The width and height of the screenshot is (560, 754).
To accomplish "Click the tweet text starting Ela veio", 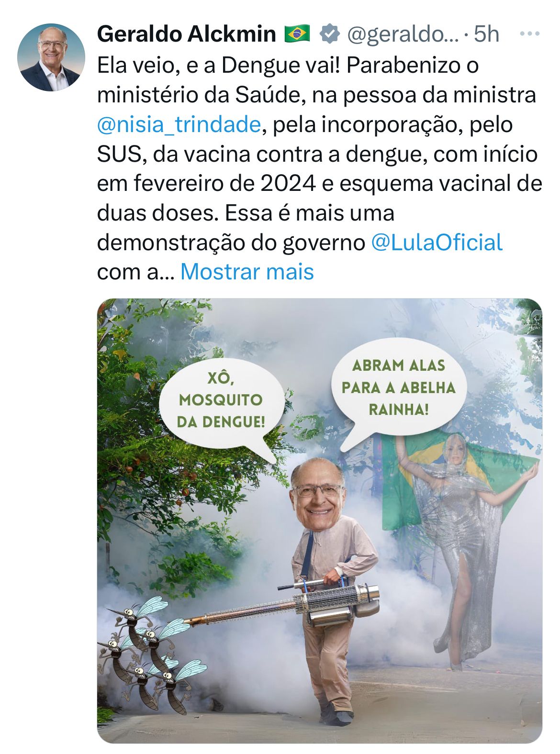I will pyautogui.click(x=320, y=168).
